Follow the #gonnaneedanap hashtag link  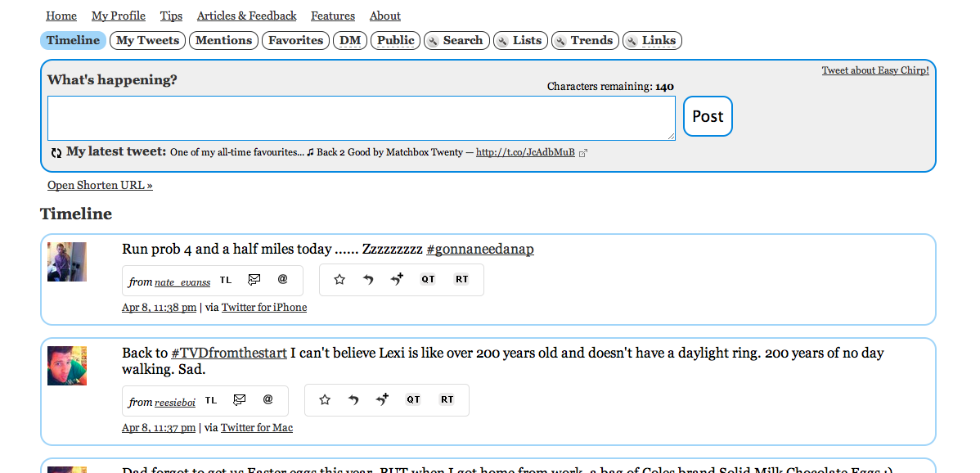tap(479, 250)
